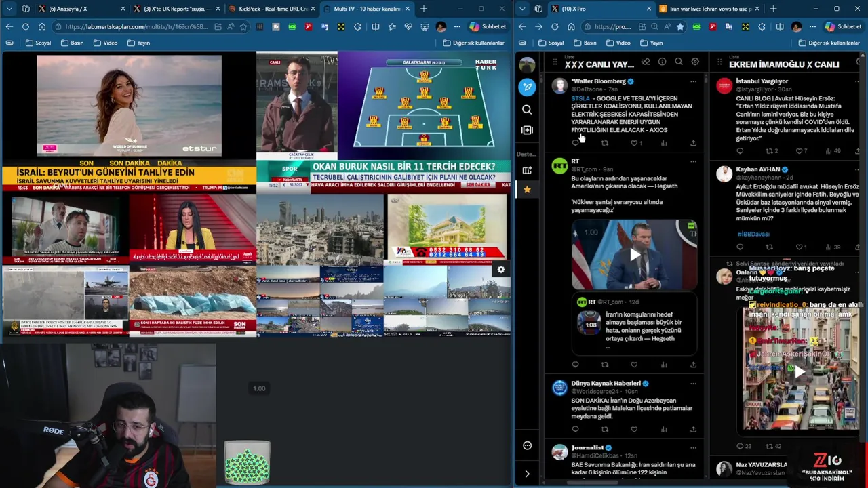Viewport: 868px width, 488px height.
Task: Toggle the blue favorite star in right browser
Action: [679, 26]
